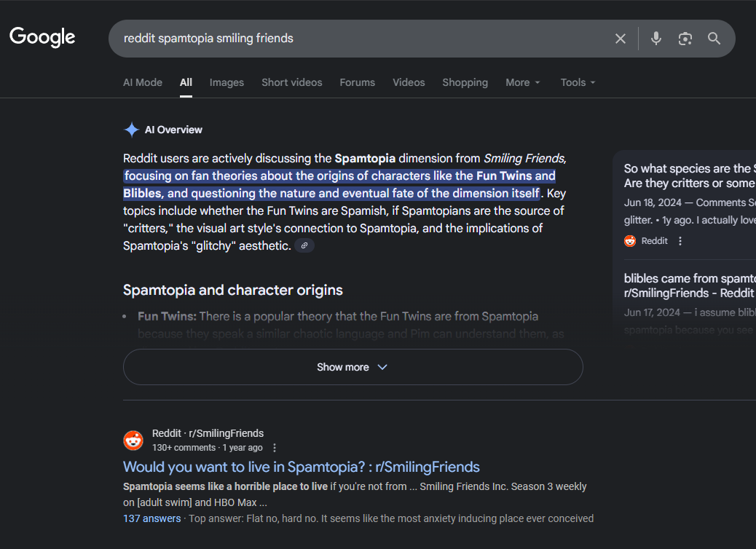This screenshot has width=756, height=549.
Task: Start voice search with microphone
Action: click(x=656, y=39)
